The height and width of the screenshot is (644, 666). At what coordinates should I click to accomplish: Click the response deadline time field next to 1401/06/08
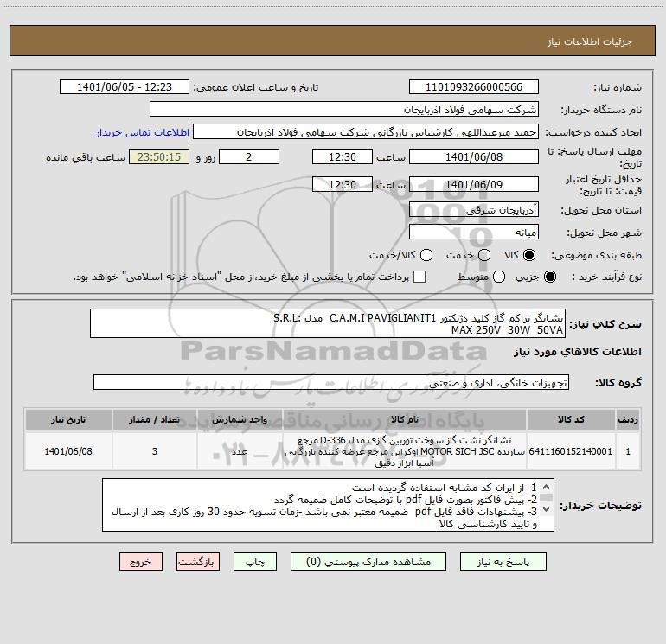click(x=343, y=156)
